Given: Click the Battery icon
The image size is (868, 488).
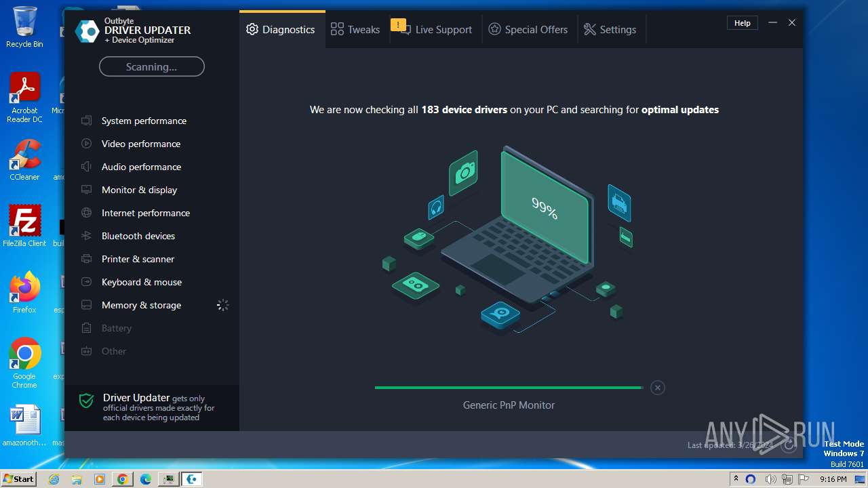Looking at the screenshot, I should (x=86, y=328).
